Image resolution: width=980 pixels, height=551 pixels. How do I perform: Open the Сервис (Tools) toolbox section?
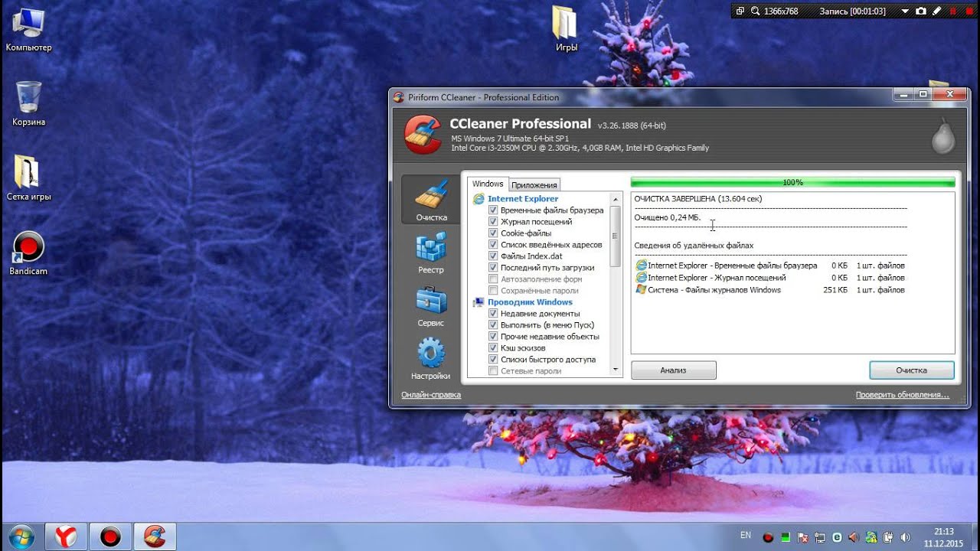[431, 306]
